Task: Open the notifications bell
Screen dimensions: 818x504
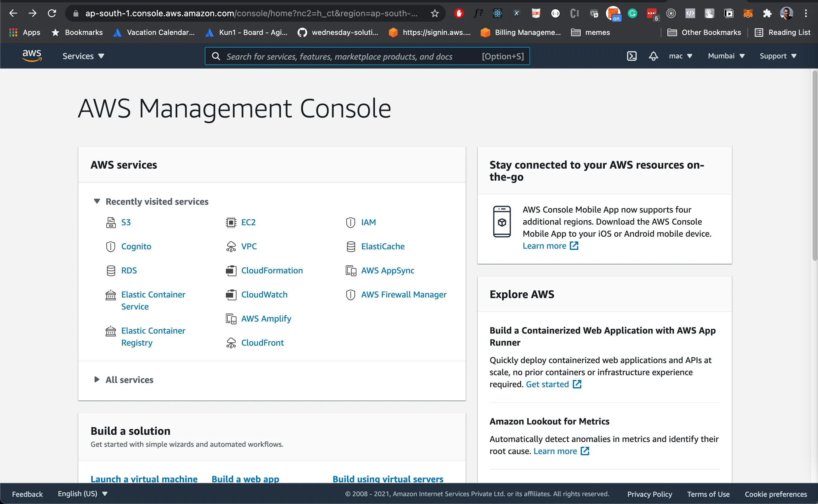Action: pyautogui.click(x=653, y=56)
